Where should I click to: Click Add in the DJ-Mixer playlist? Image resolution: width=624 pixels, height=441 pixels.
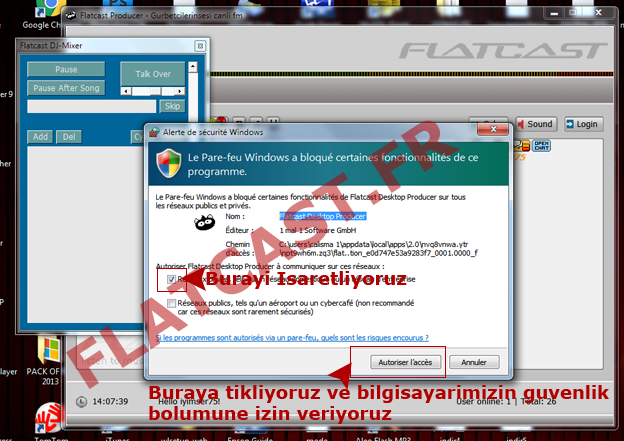(40, 137)
